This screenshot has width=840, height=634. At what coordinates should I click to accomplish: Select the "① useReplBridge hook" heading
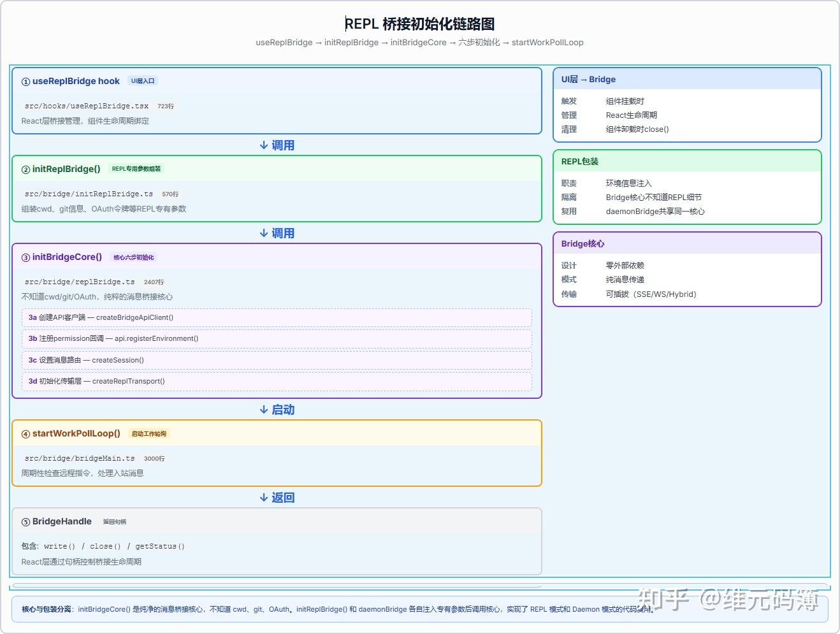point(71,81)
